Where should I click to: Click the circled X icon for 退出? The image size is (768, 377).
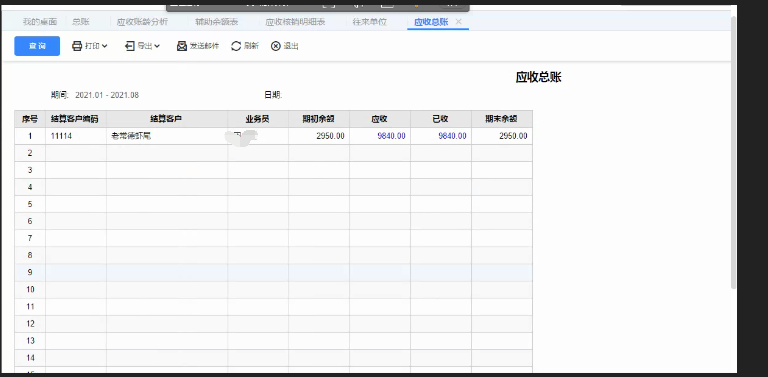[x=276, y=46]
